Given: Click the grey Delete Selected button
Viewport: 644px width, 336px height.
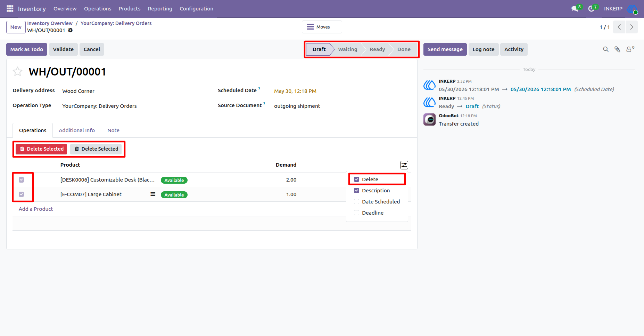Looking at the screenshot, I should [96, 149].
